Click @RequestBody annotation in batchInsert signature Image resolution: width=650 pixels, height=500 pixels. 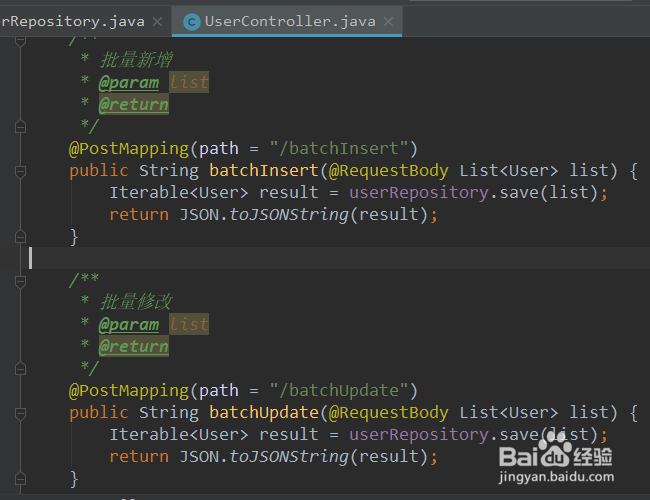click(x=388, y=170)
